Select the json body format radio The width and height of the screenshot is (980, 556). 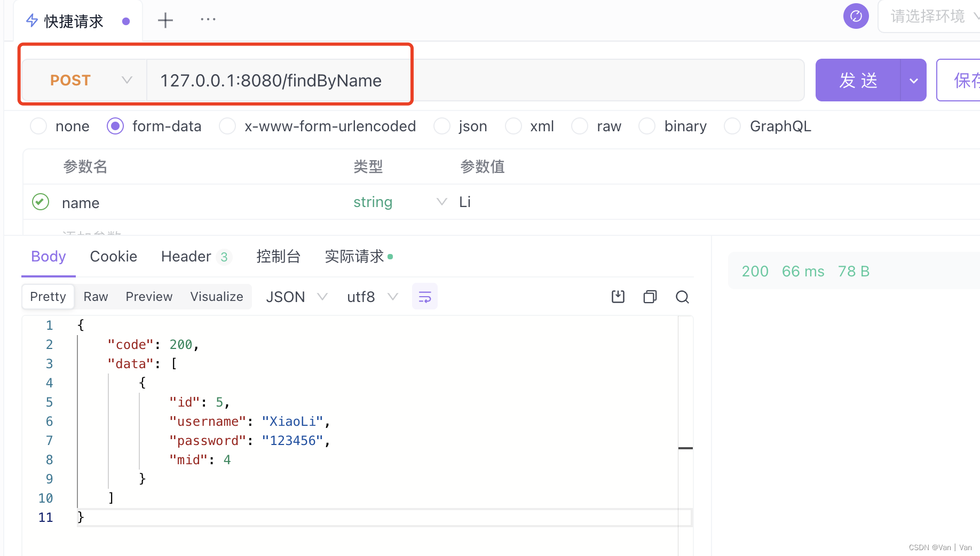pos(442,126)
